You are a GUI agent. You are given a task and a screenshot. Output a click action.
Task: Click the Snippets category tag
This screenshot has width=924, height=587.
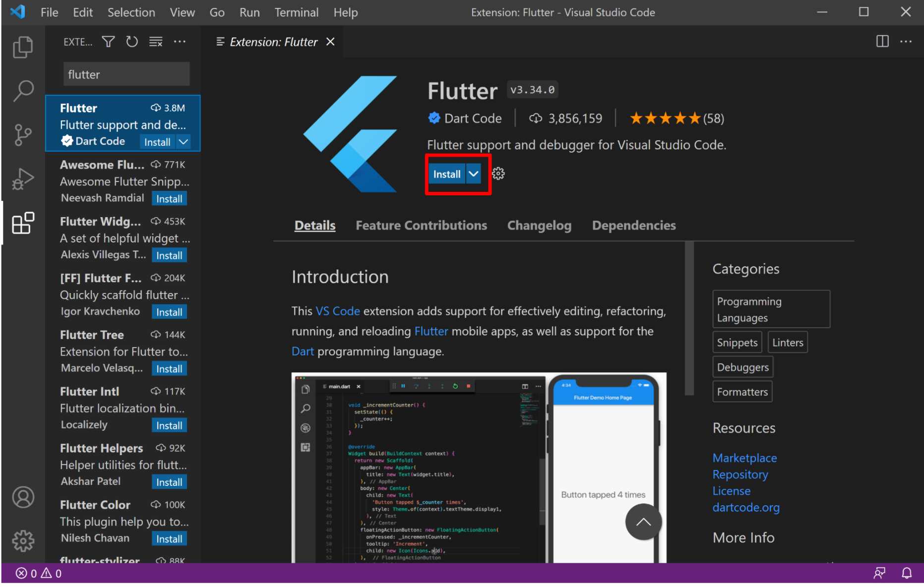point(737,343)
